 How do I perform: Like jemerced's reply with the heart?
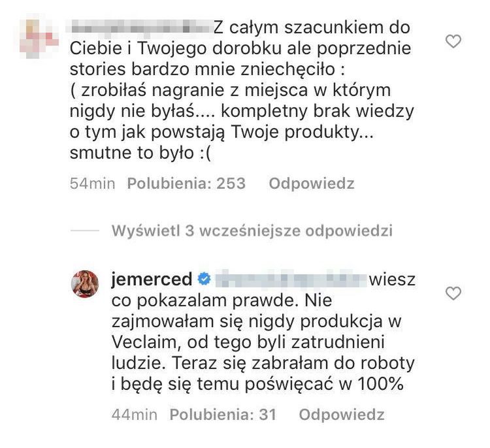(x=452, y=295)
